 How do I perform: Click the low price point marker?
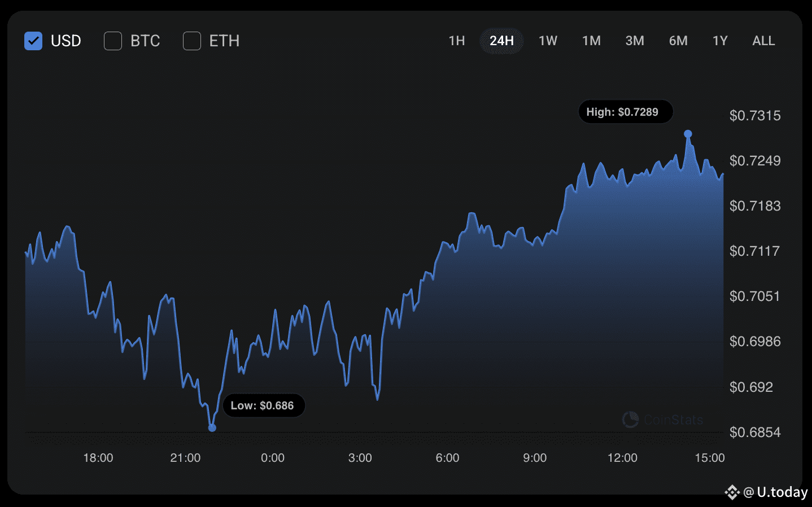(212, 427)
